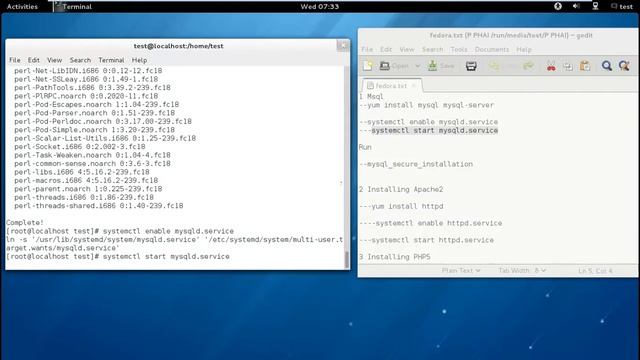Open the gedit Documents menu
This screenshot has width=640, height=360.
(492, 49)
